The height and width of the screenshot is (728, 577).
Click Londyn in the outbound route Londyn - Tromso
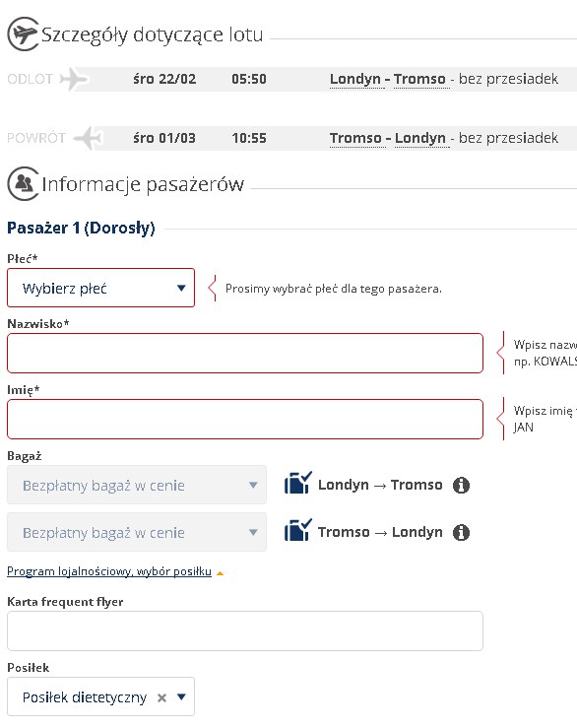pos(355,79)
